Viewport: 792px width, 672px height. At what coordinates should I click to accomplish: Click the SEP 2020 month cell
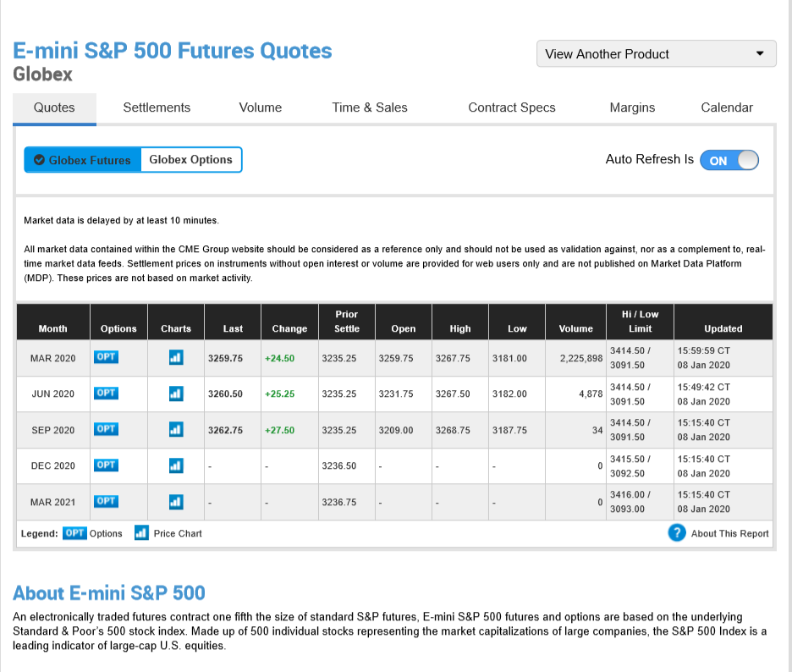53,430
